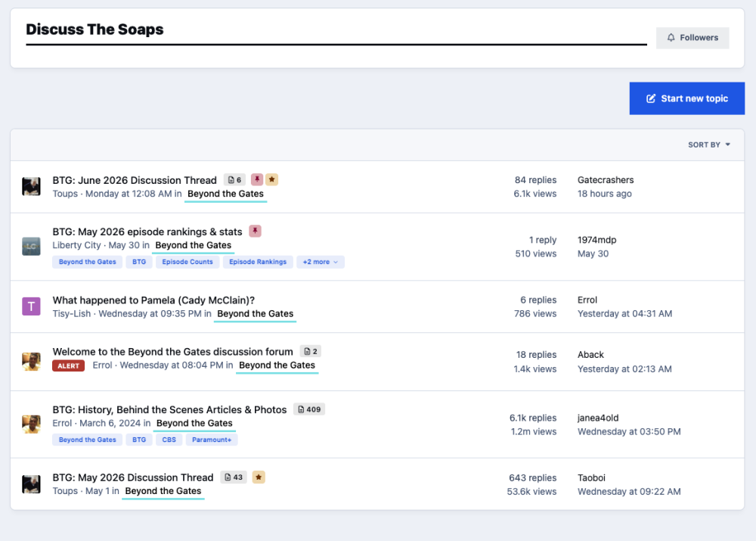
Task: Open the Sort By dropdown
Action: (x=709, y=145)
